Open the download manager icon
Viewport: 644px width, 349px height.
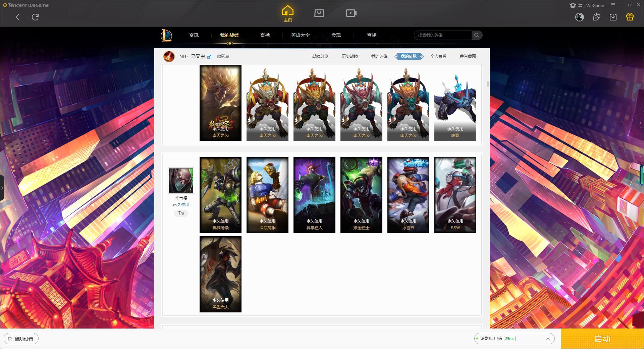[613, 17]
